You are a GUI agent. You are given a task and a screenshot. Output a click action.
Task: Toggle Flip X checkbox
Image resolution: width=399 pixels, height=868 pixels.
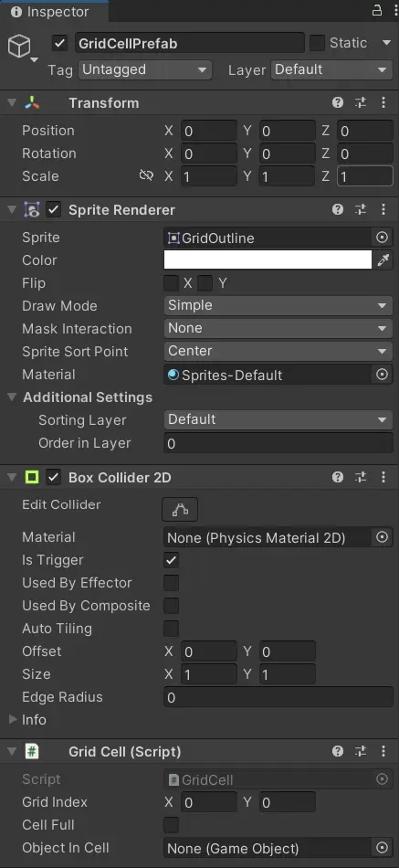pos(171,283)
